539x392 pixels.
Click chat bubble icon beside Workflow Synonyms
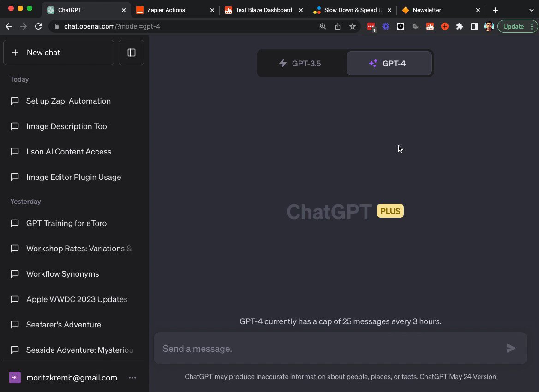(15, 274)
